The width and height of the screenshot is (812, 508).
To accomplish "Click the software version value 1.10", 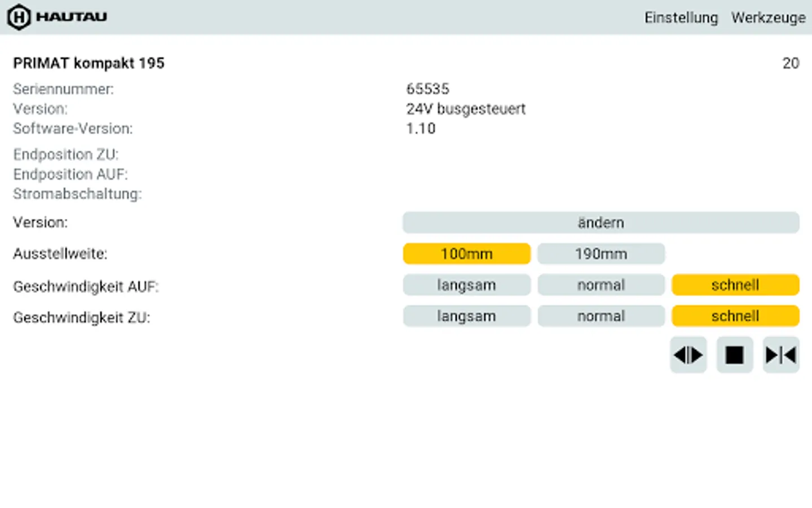I will click(x=421, y=129).
